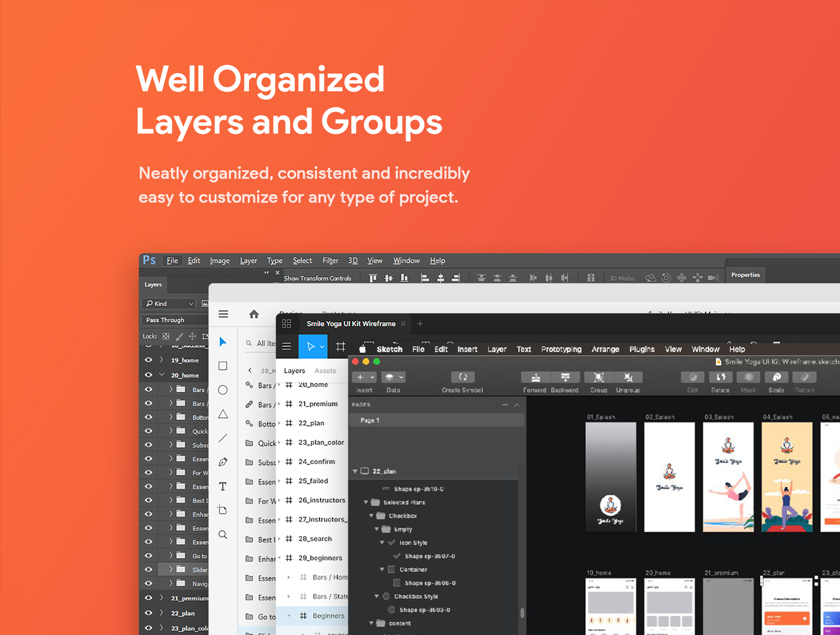Click the 03_Splash artboard thumbnail
This screenshot has height=635, width=840.
tap(728, 477)
